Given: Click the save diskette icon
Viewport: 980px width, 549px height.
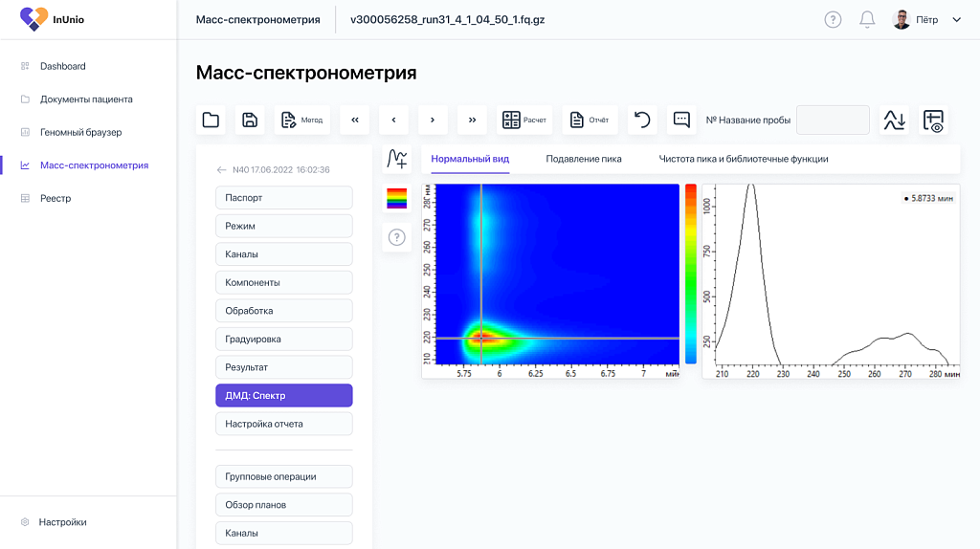Looking at the screenshot, I should pyautogui.click(x=250, y=120).
